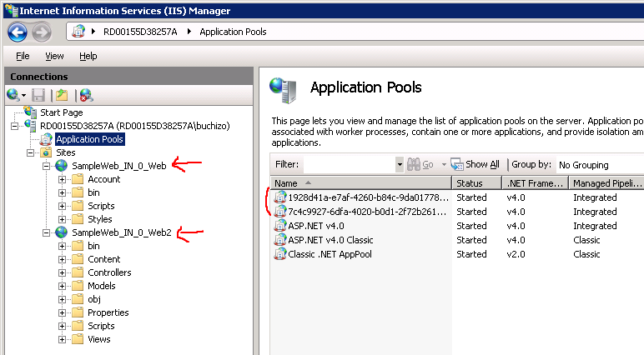This screenshot has width=644, height=355.
Task: Click the Create New Connection globe icon
Action: click(x=13, y=96)
